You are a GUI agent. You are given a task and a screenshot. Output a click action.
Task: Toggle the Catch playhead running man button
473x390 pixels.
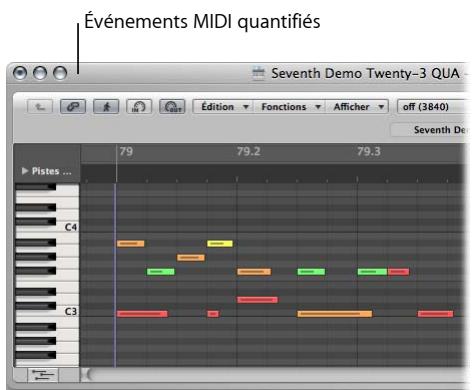(x=106, y=107)
